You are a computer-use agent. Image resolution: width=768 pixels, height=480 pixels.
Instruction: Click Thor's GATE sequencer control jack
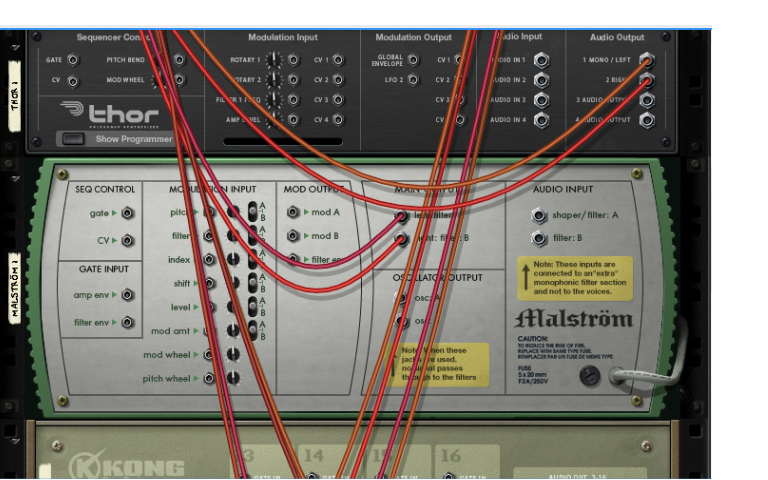(x=72, y=60)
